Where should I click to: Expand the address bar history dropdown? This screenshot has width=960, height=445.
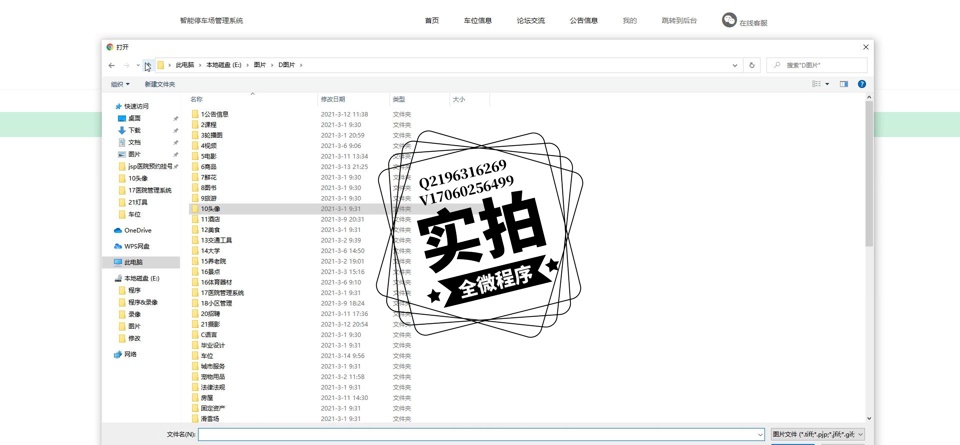735,65
